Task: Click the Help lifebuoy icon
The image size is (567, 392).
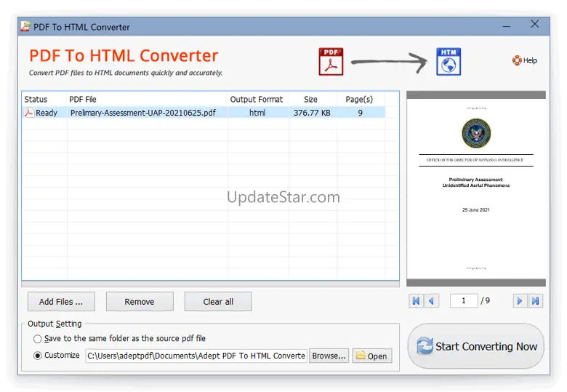Action: [517, 60]
